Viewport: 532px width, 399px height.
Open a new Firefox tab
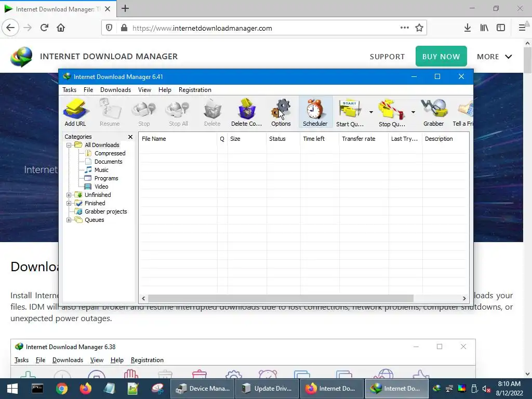(125, 8)
